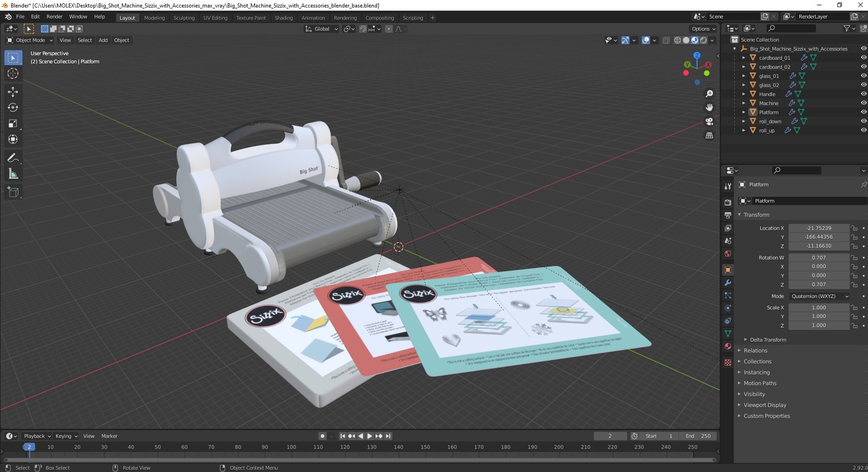
Task: Expand the Delta Transform panel
Action: pos(767,340)
